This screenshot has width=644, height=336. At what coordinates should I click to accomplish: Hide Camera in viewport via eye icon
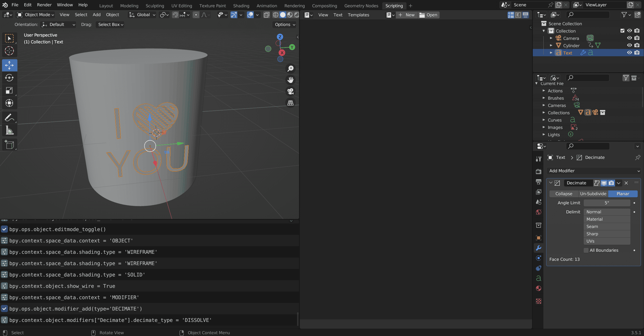[x=630, y=38]
